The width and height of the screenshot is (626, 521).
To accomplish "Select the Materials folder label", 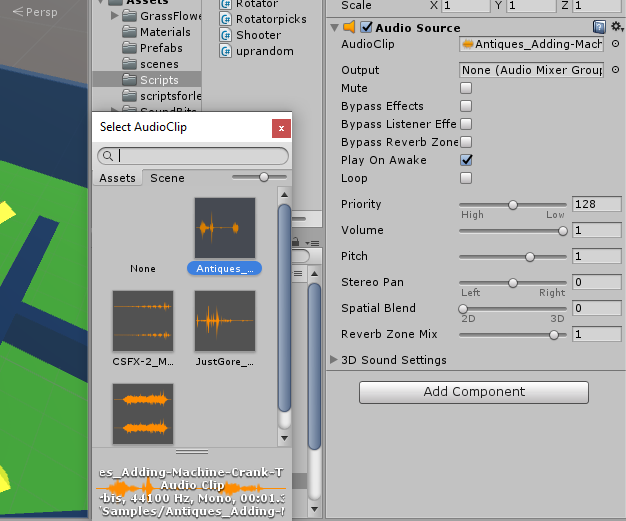I will [165, 32].
